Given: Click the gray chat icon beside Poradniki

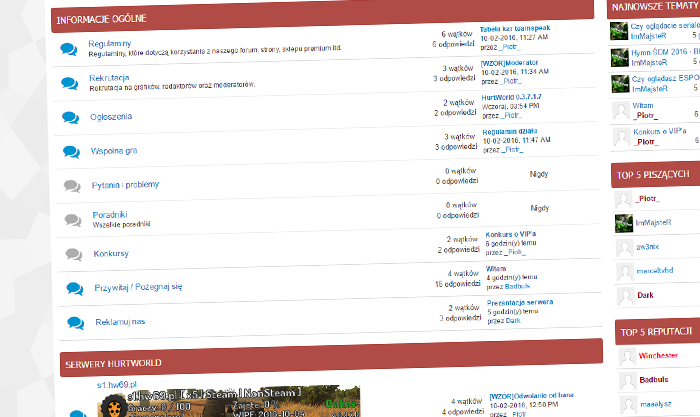Looking at the screenshot, I should (x=73, y=220).
